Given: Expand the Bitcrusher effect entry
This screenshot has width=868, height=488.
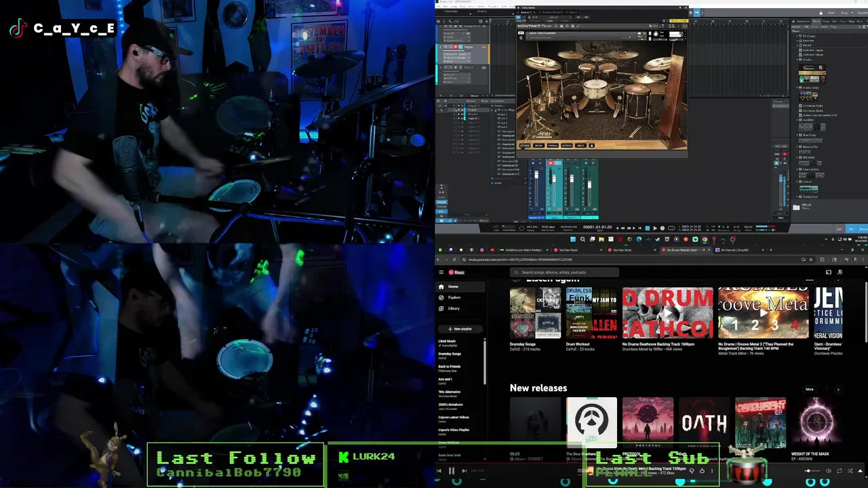Looking at the screenshot, I should click(x=797, y=157).
